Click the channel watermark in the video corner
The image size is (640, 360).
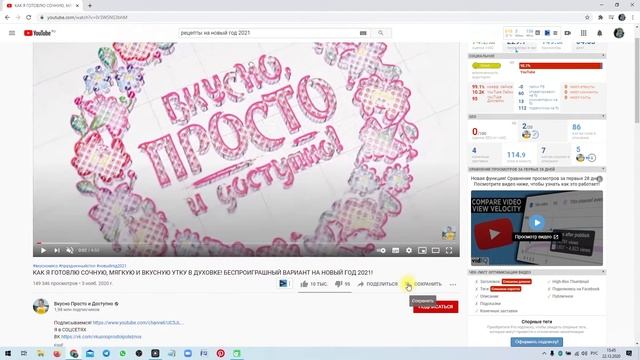[x=449, y=233]
